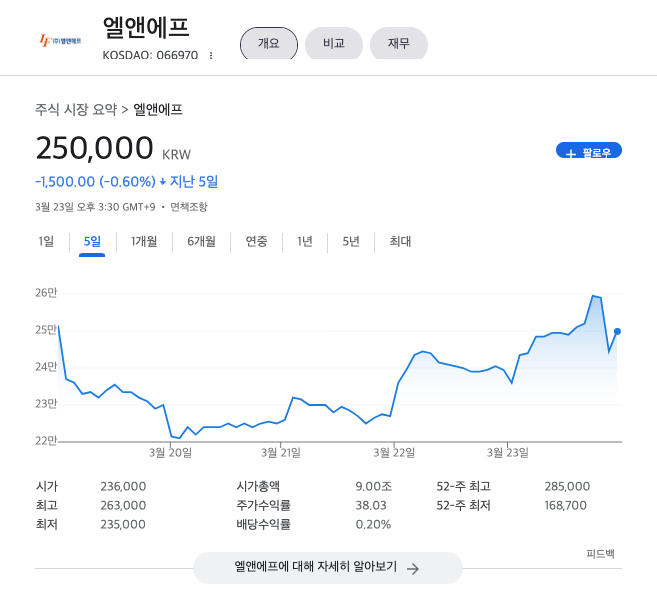The height and width of the screenshot is (603, 657).
Task: Click the plus icon on the 팔로우 button
Action: [x=571, y=154]
